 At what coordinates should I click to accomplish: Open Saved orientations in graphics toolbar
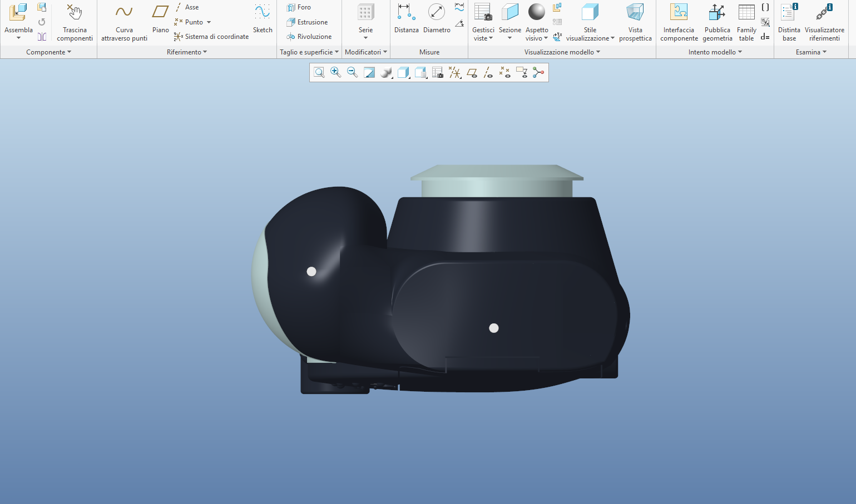click(420, 73)
